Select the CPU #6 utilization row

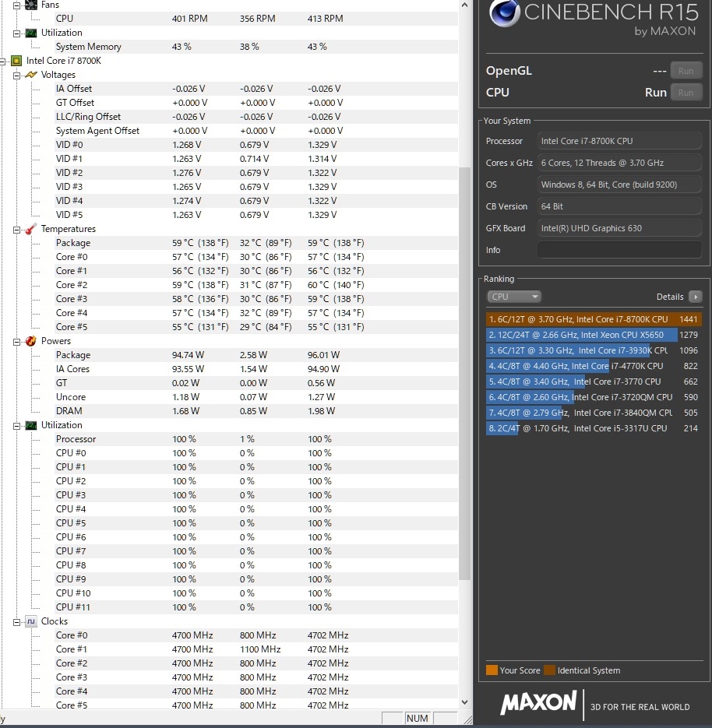tap(256, 536)
